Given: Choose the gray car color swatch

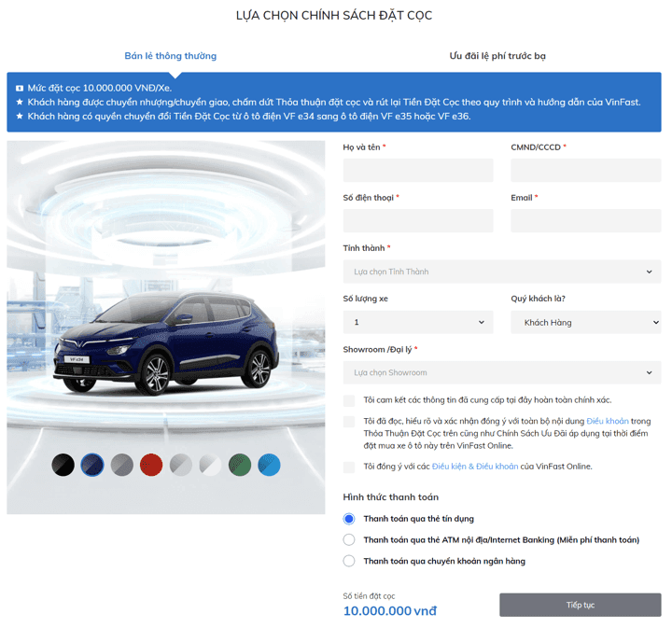Looking at the screenshot, I should pos(122,465).
